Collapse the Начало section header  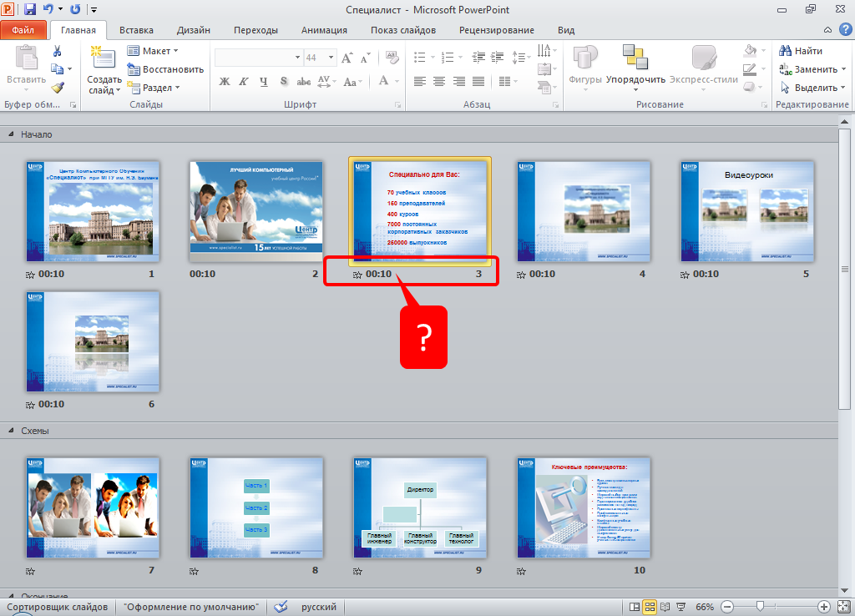[x=12, y=134]
